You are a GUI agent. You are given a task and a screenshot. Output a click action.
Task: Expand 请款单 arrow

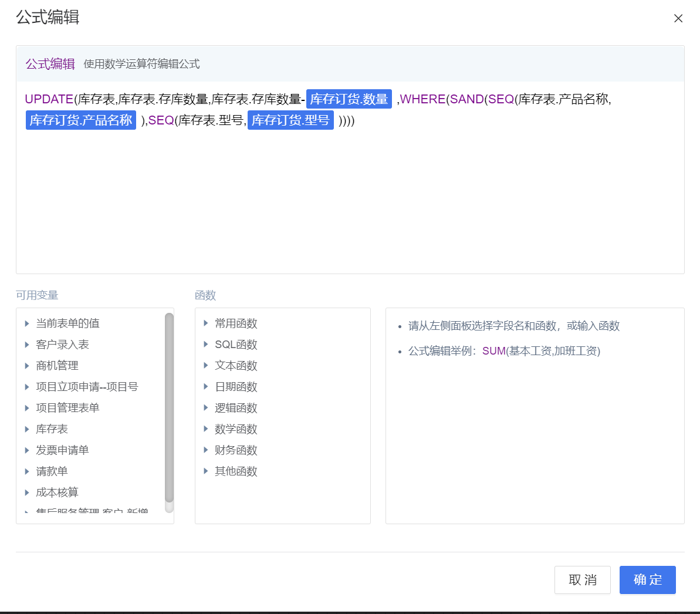(x=27, y=471)
